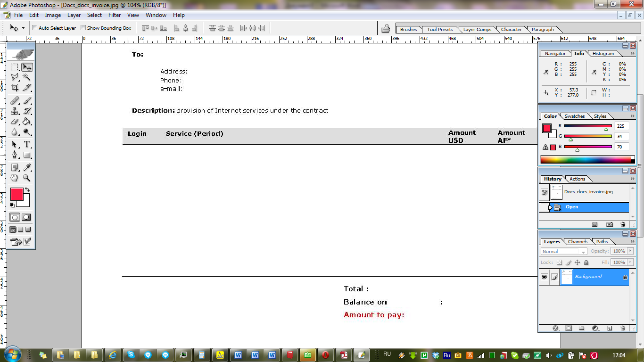
Task: Activate the Zoom magnifier tool
Action: click(x=27, y=178)
